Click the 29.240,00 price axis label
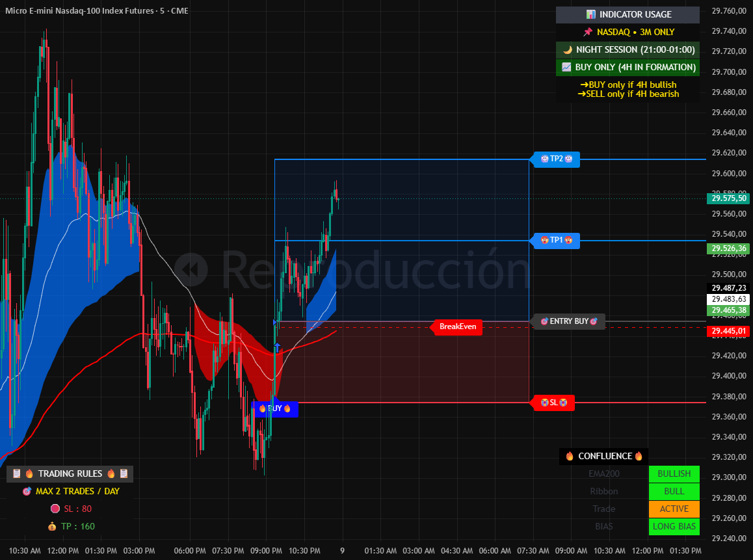 [729, 538]
